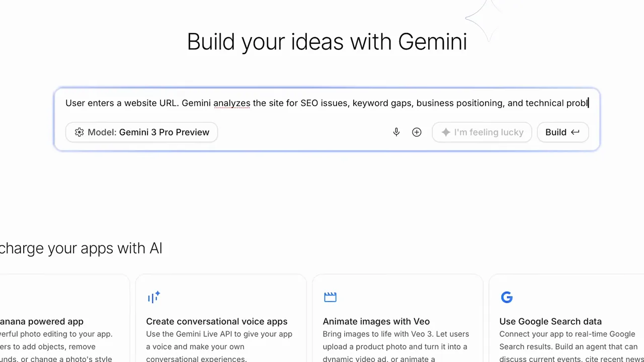The width and height of the screenshot is (644, 362).
Task: Click inside the prompt text field
Action: (x=327, y=103)
